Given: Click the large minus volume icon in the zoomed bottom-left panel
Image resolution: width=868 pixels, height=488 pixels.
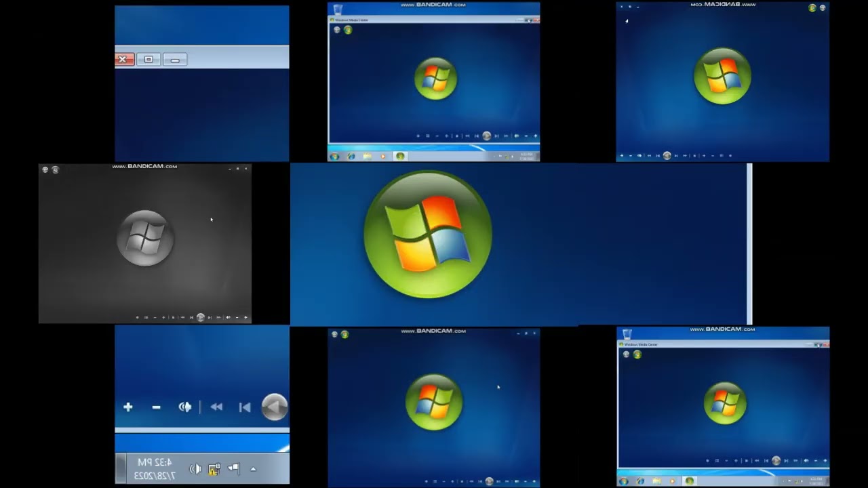Looking at the screenshot, I should [156, 407].
